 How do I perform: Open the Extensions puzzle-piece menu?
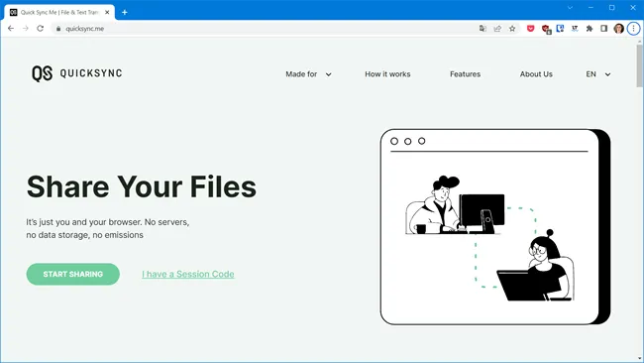pos(590,29)
